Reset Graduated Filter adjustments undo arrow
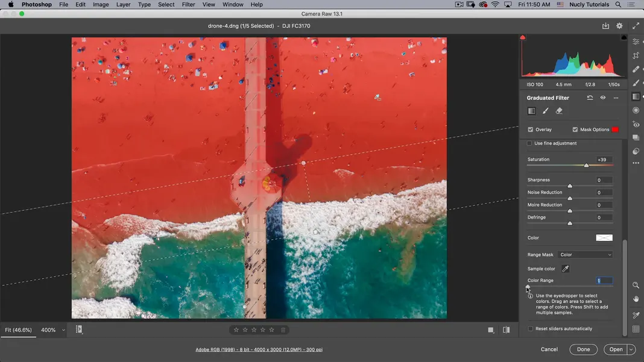 tap(590, 98)
